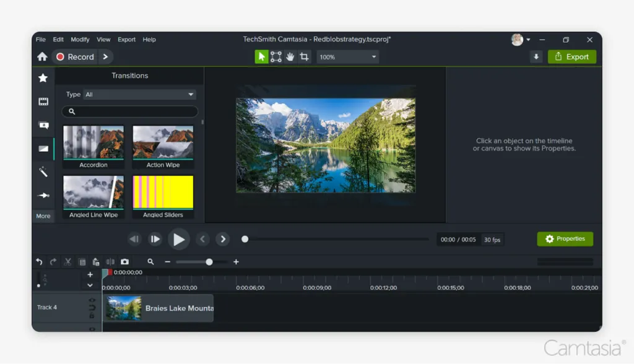The width and height of the screenshot is (634, 364).
Task: Undo the last action
Action: click(x=39, y=262)
